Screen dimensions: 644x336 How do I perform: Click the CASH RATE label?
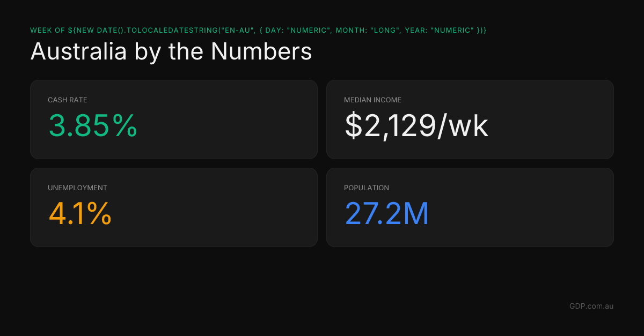coord(67,100)
